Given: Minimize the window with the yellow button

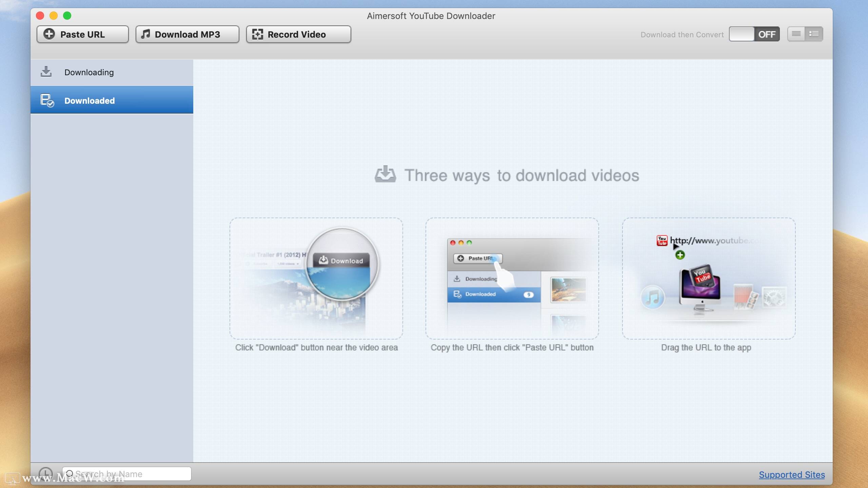Looking at the screenshot, I should point(54,16).
